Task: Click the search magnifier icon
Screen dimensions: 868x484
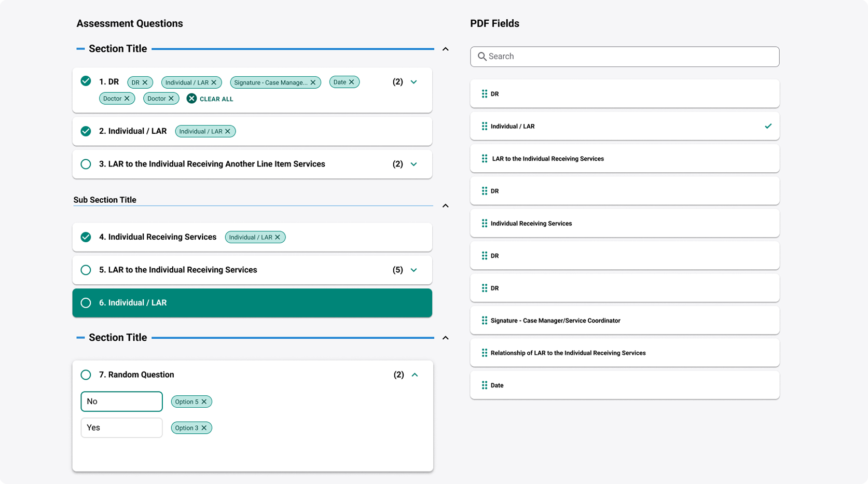Action: click(x=482, y=57)
